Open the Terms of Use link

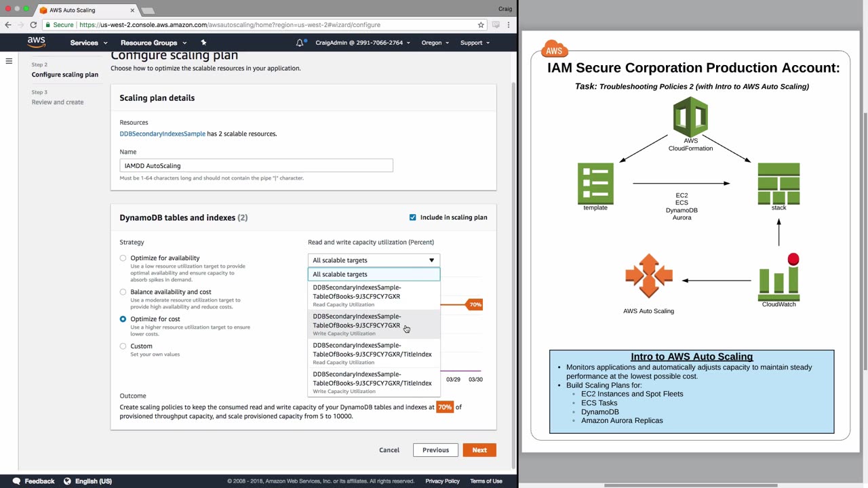486,481
